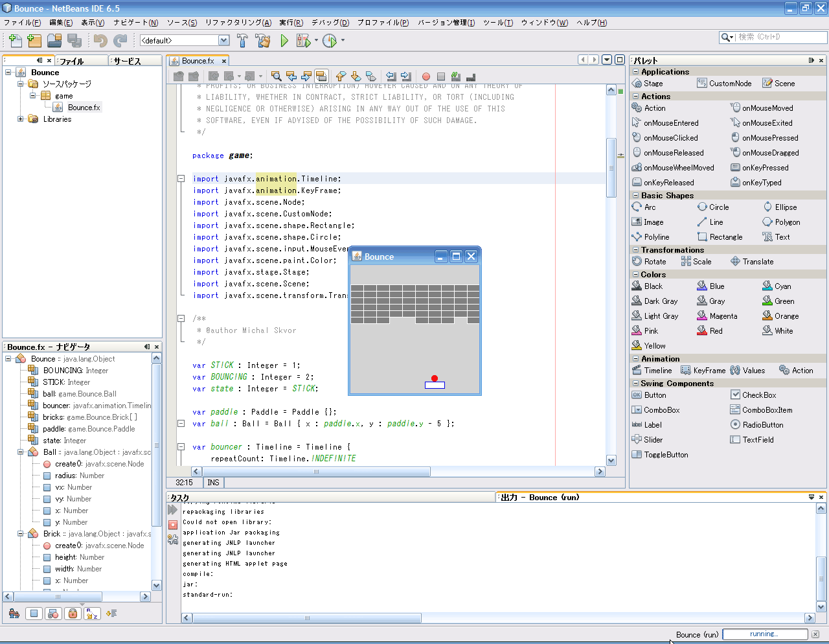The height and width of the screenshot is (644, 829).
Task: Click the editor Find Selection magnifier icon
Action: 277,76
